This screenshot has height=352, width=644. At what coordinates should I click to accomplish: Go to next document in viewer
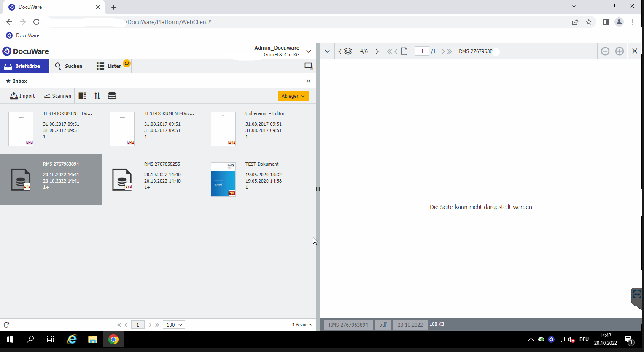pos(377,51)
